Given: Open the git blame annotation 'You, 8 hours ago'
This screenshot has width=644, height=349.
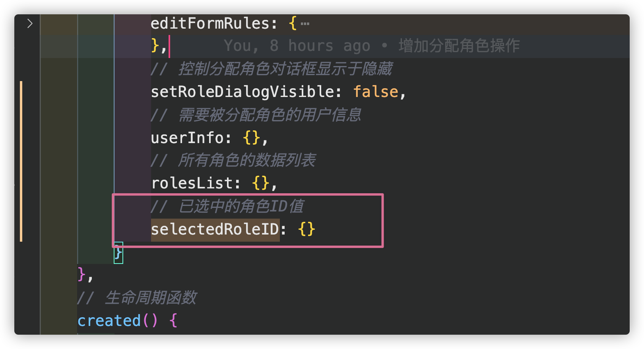Looking at the screenshot, I should click(x=297, y=46).
